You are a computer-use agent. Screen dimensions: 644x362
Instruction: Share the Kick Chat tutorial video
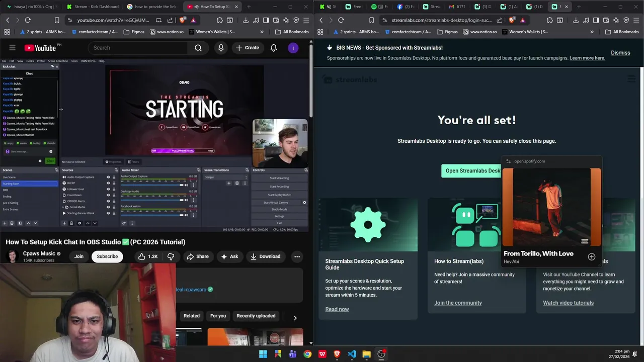[197, 256]
